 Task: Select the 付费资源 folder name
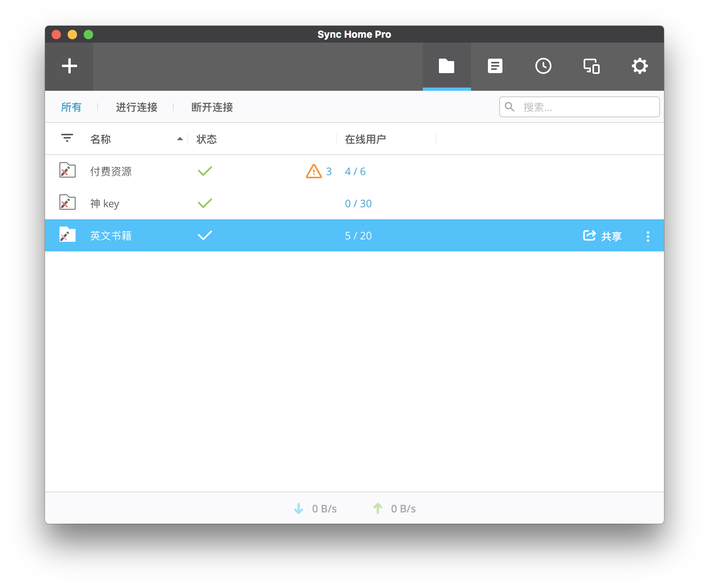[x=111, y=171]
